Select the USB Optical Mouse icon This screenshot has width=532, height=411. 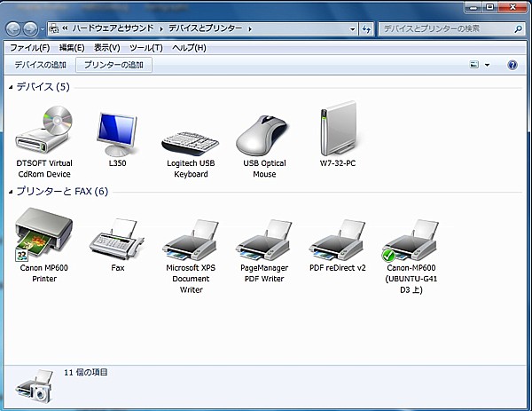coord(263,135)
